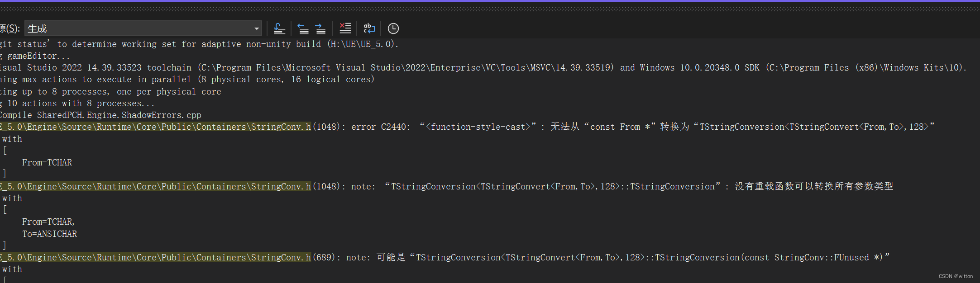Viewport: 980px width, 283px height.
Task: Click the error C2440 code text
Action: click(x=393, y=127)
